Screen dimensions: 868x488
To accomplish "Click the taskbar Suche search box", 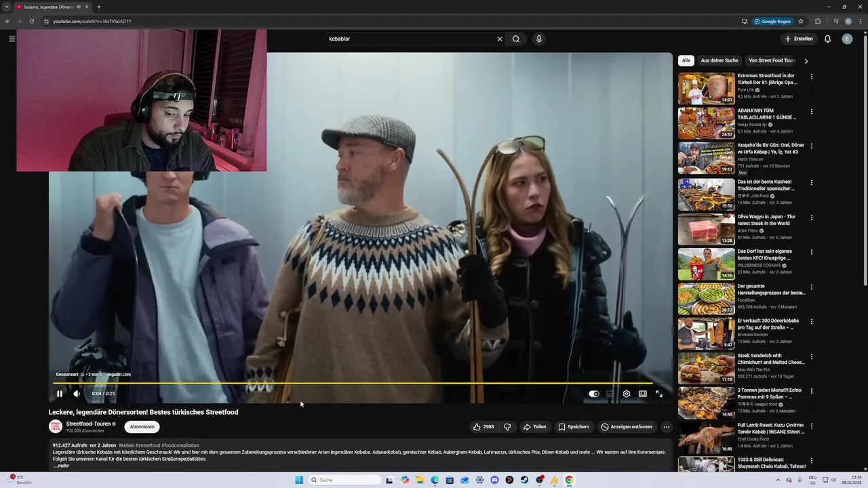I will (x=345, y=480).
